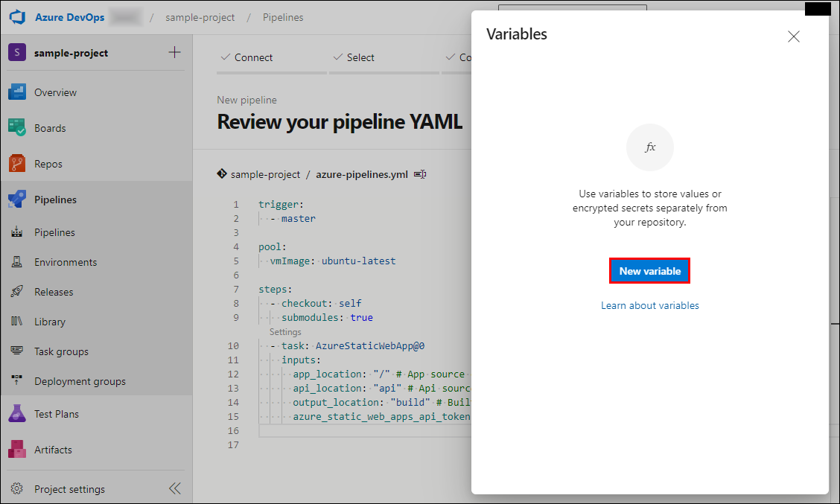The height and width of the screenshot is (504, 840).
Task: Open the Pipelines breadcrumb link
Action: point(283,17)
